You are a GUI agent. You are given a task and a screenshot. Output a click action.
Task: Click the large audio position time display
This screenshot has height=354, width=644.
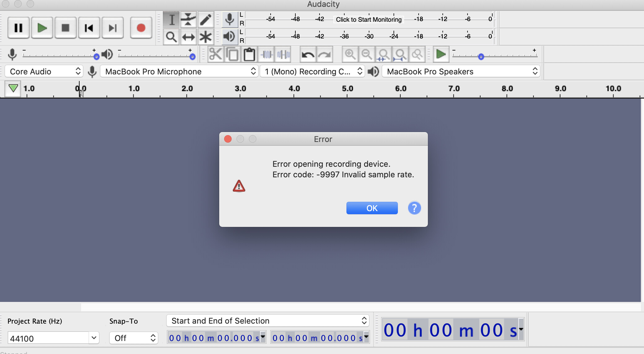click(450, 330)
